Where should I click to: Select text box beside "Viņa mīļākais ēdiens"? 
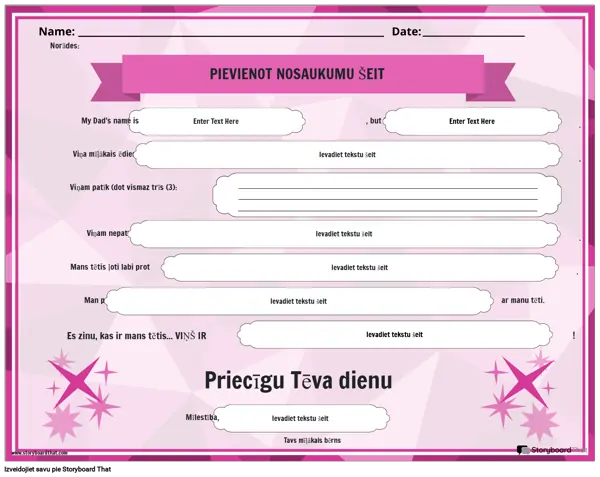[x=347, y=155]
